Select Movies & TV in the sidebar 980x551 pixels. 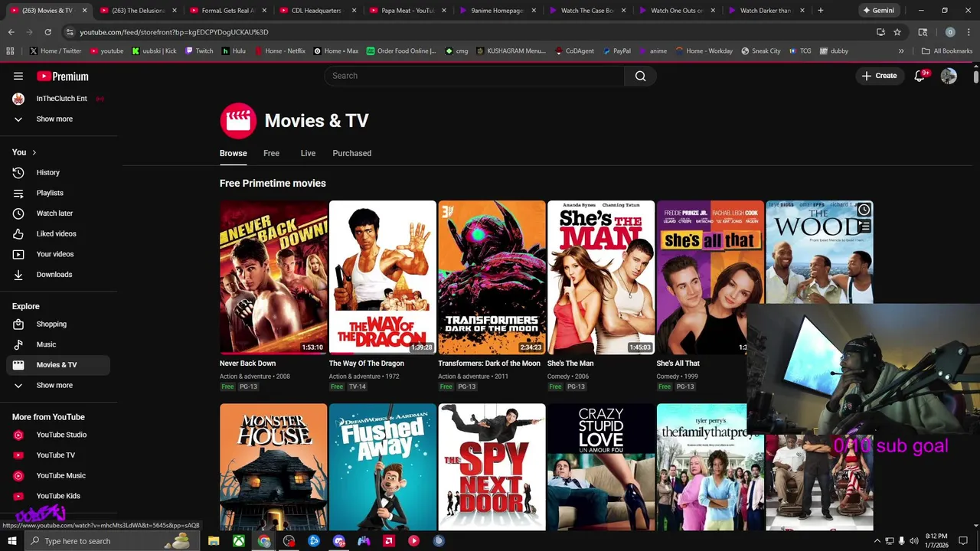58,365
